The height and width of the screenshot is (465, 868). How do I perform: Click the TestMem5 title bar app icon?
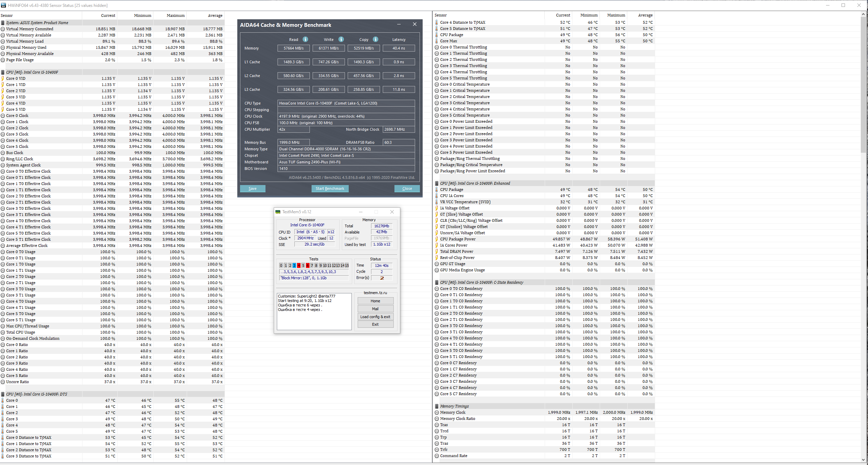pos(278,212)
